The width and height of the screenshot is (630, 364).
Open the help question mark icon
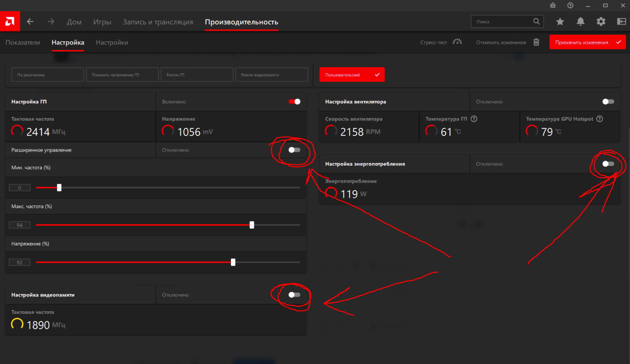tap(570, 5)
